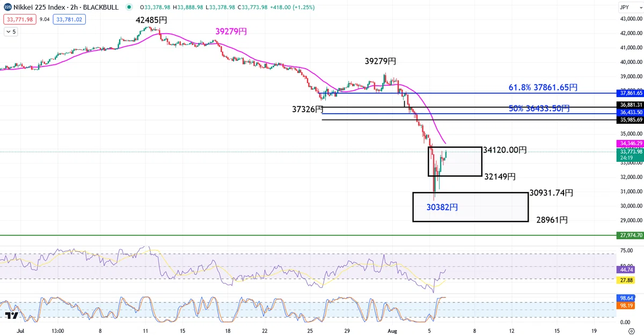Viewport: 644px width, 335px height.
Task: Select the 28961円 label
Action: pos(552,220)
